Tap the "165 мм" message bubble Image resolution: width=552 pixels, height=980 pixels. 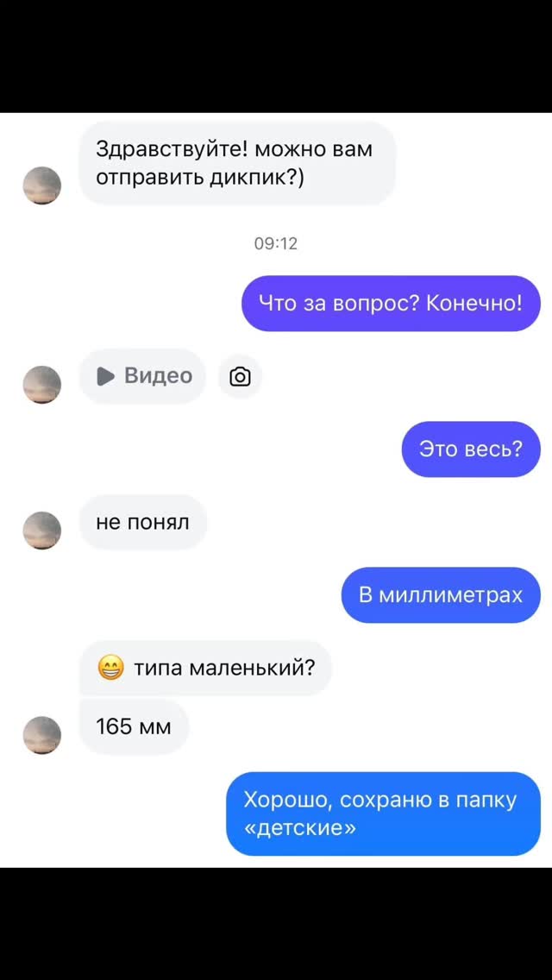(134, 727)
